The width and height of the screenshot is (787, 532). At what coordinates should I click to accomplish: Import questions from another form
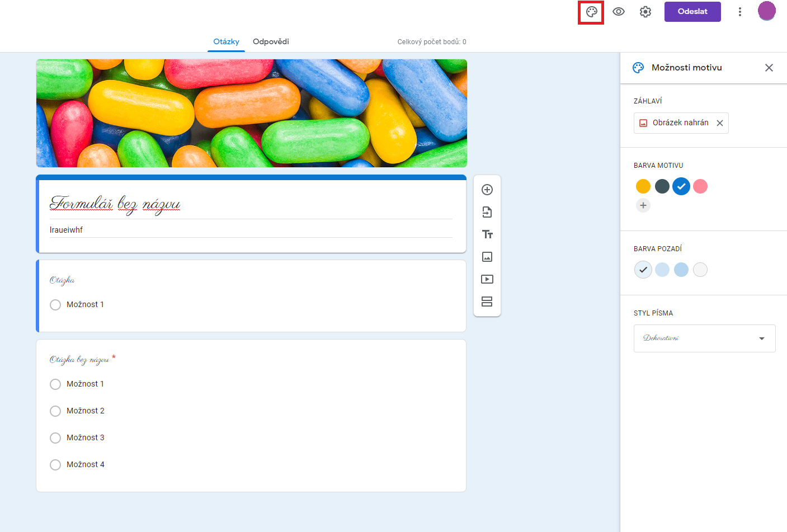click(x=487, y=212)
